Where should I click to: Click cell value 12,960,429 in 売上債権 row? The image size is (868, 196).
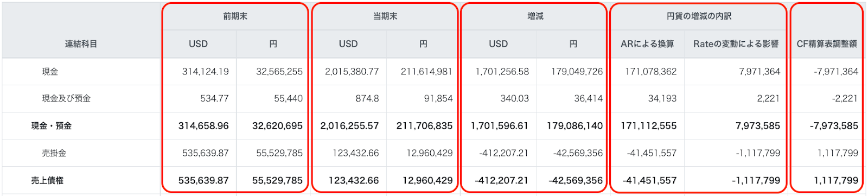(427, 180)
